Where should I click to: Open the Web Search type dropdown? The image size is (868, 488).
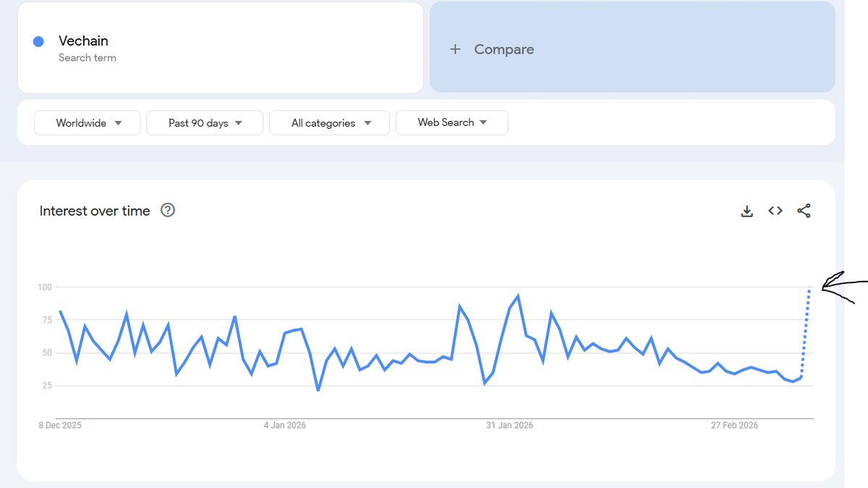452,122
